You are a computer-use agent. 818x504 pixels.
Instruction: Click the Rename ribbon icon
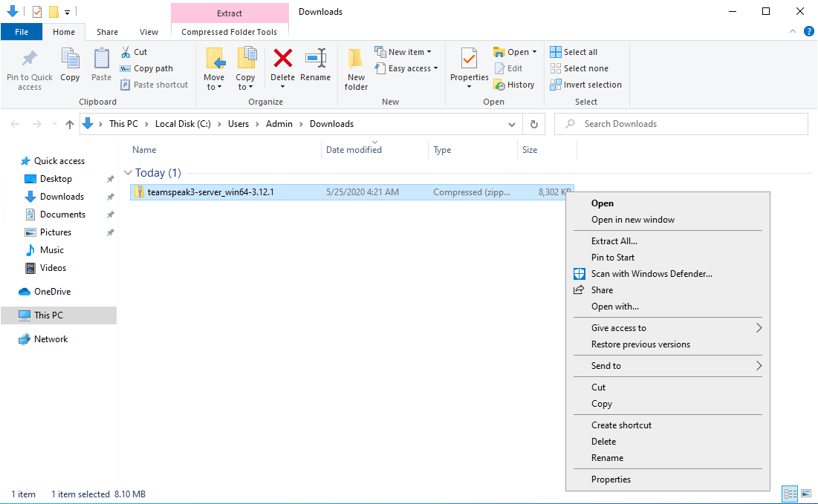tap(316, 59)
